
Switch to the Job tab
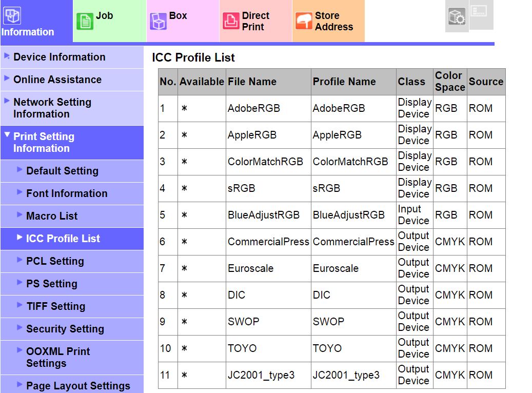point(110,21)
